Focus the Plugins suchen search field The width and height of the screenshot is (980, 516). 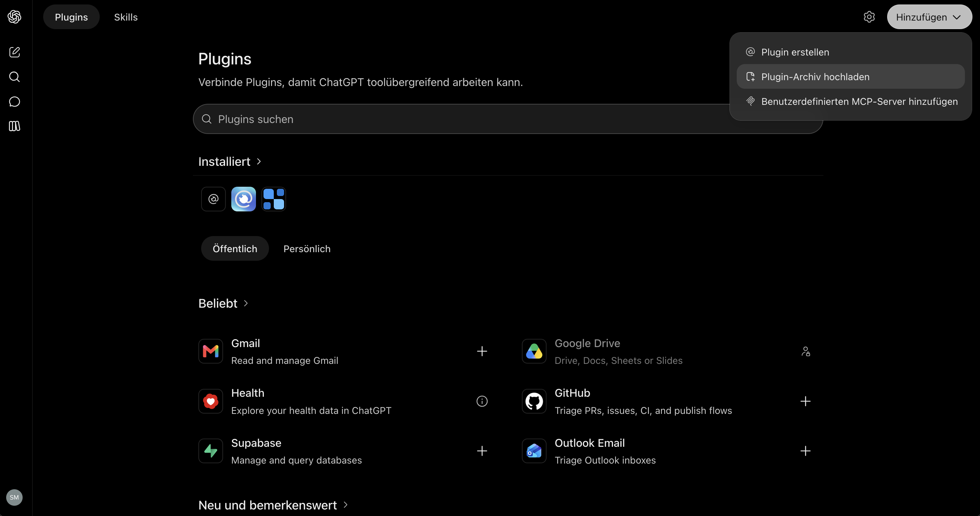(508, 119)
